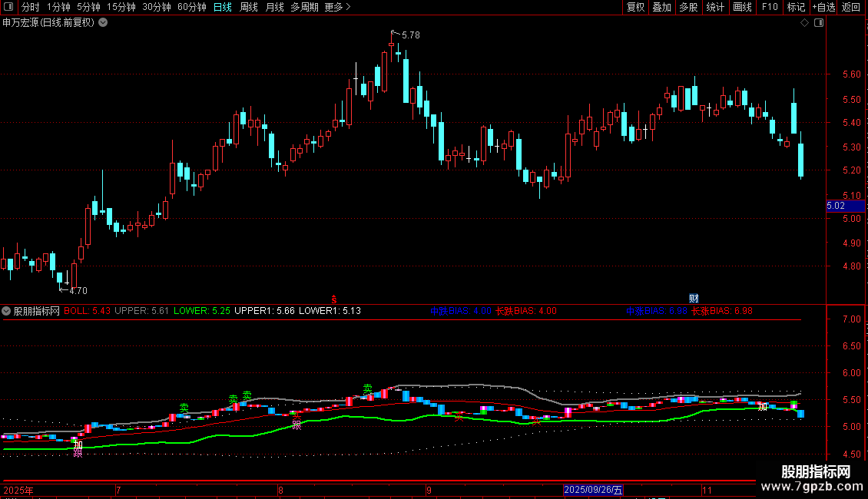Click the 2025年 time axis label
This screenshot has height=499, width=868.
(18, 490)
